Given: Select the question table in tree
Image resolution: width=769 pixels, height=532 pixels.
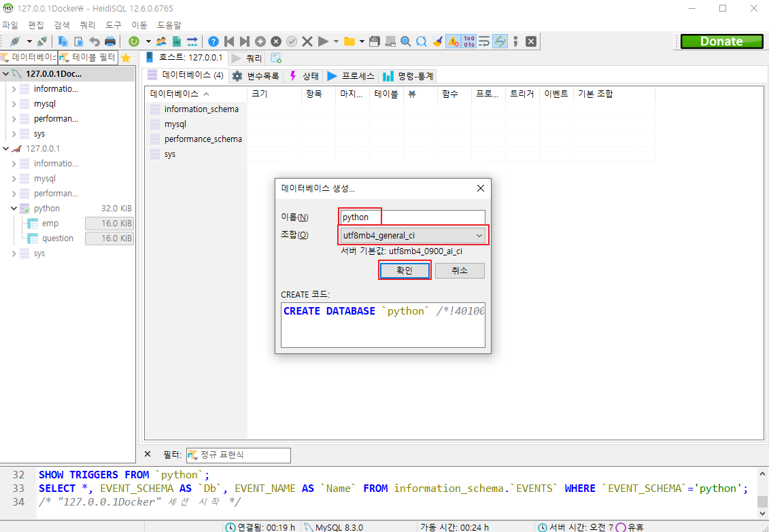Looking at the screenshot, I should pos(57,238).
